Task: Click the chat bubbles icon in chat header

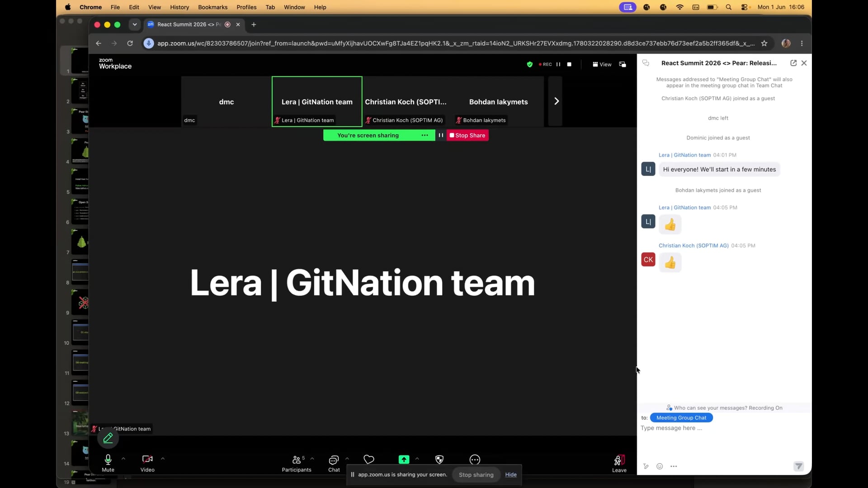Action: pos(646,63)
